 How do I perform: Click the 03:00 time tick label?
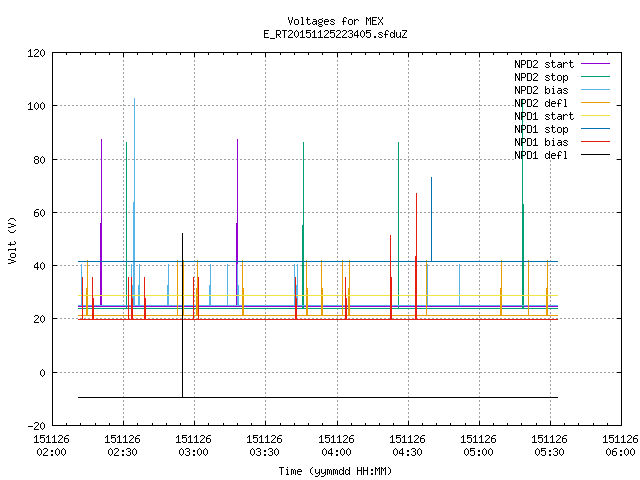(193, 452)
